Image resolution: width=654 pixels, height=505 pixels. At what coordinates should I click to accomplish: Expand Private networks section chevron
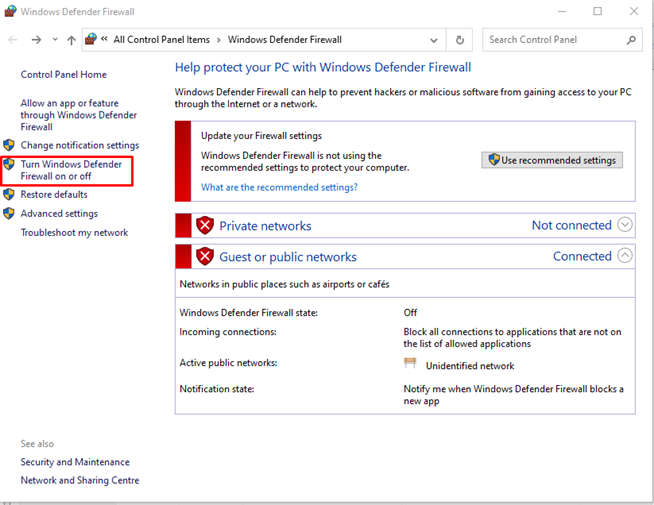pyautogui.click(x=625, y=225)
